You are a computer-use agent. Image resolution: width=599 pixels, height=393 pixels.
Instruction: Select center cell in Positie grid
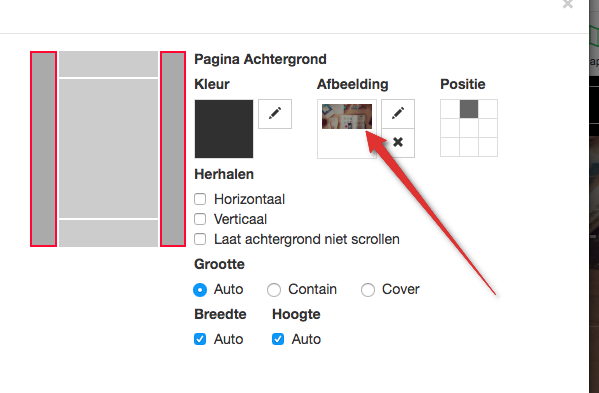469,128
